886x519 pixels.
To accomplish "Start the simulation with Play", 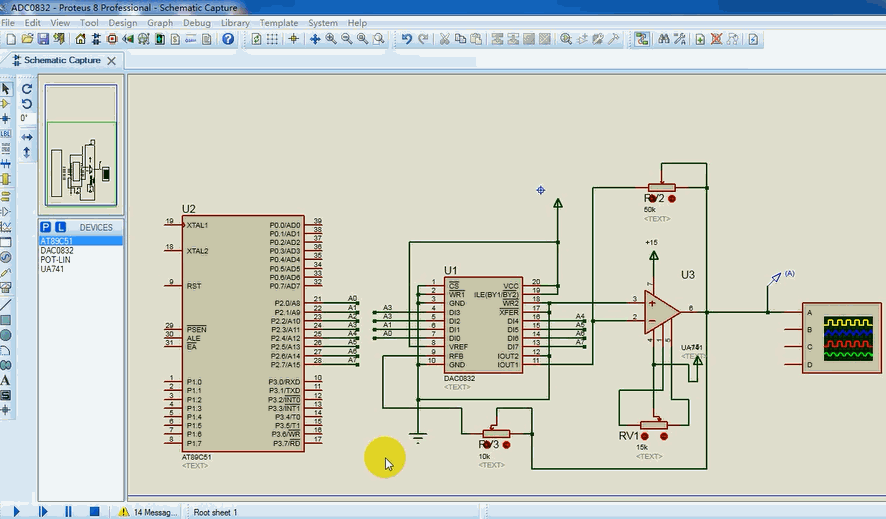I will [16, 512].
